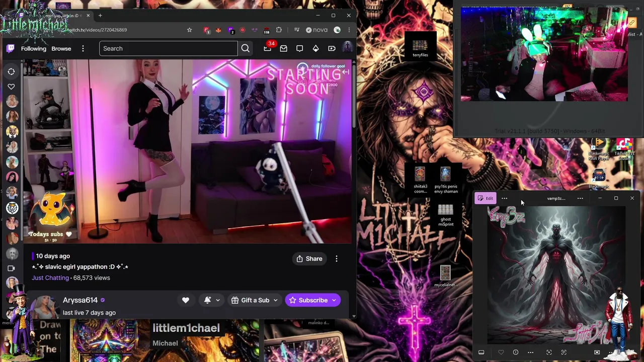Click the Just Chatting category link
The image size is (644, 362).
click(x=50, y=278)
